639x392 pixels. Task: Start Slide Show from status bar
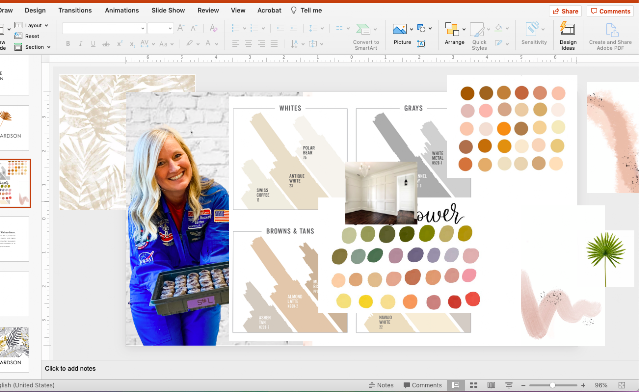tap(509, 385)
